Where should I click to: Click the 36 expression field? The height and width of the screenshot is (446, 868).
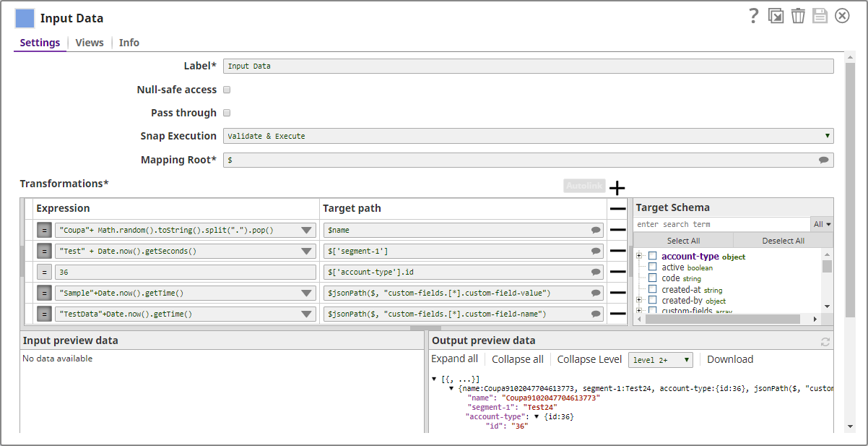pos(186,272)
